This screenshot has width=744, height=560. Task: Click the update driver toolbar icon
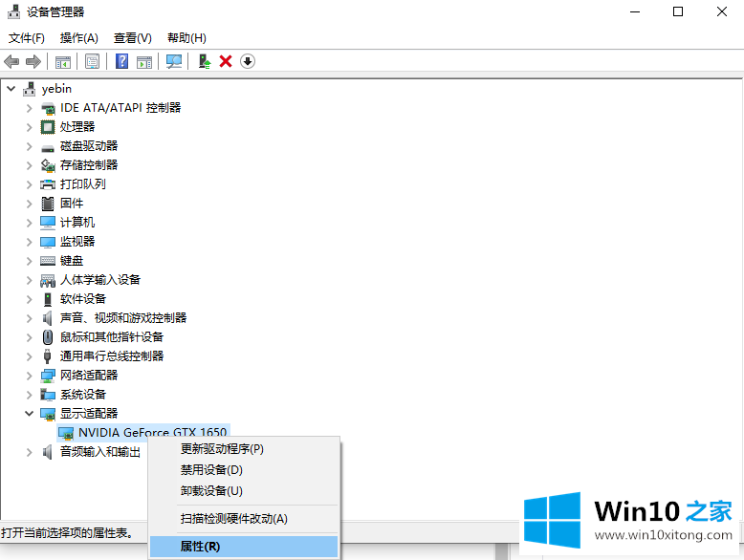coord(204,61)
